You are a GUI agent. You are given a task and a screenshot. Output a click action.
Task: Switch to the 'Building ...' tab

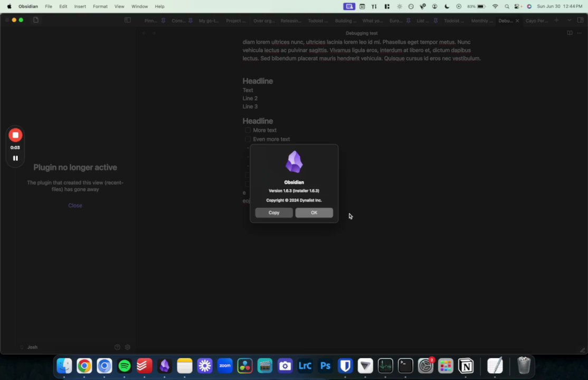345,21
